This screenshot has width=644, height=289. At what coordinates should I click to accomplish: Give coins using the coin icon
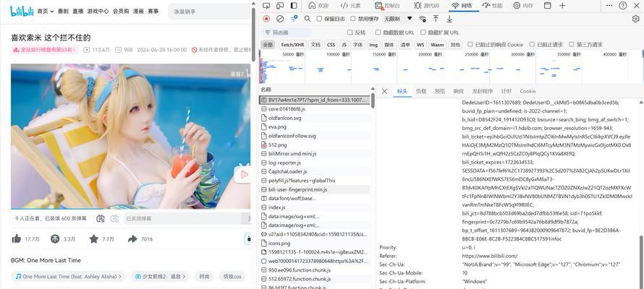(x=55, y=238)
